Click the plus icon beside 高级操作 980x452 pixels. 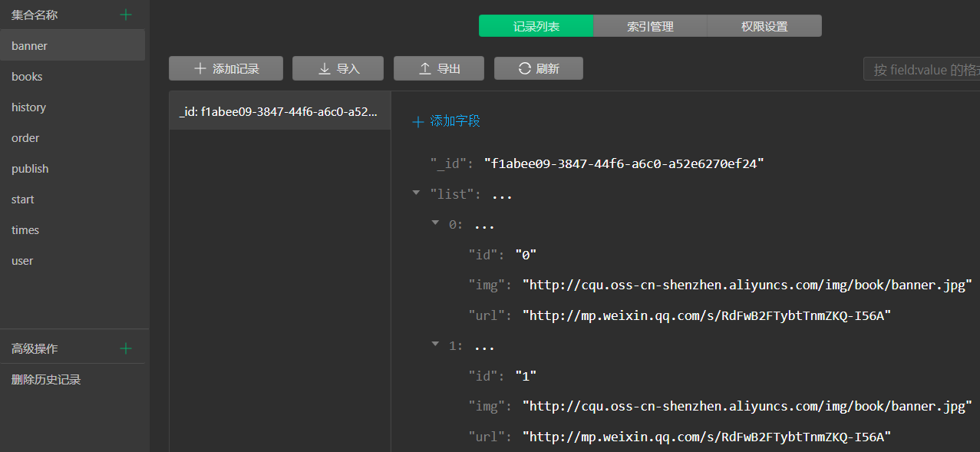click(x=126, y=348)
